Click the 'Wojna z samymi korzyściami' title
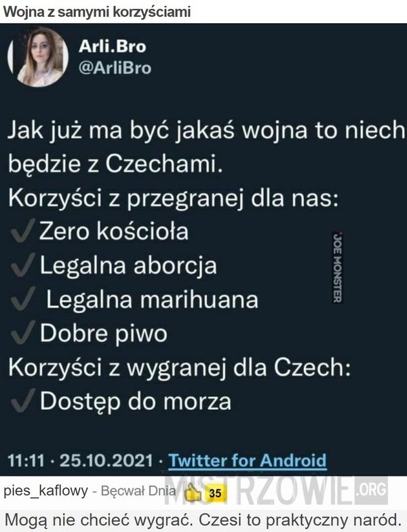This screenshot has width=407, height=532. coord(97,12)
